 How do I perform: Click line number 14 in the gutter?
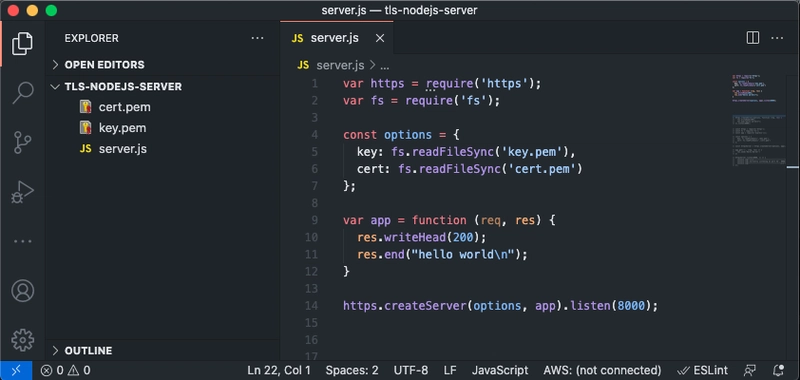(311, 306)
